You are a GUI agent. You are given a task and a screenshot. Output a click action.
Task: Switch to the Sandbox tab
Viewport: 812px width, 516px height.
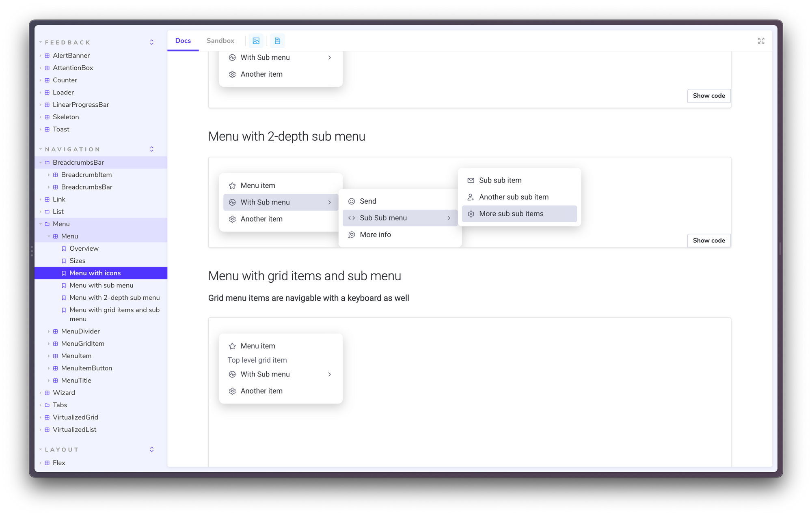[220, 41]
